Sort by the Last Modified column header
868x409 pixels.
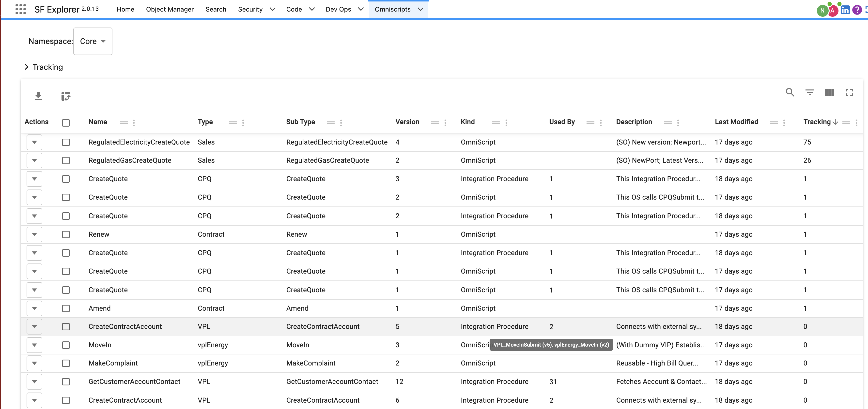(x=737, y=122)
